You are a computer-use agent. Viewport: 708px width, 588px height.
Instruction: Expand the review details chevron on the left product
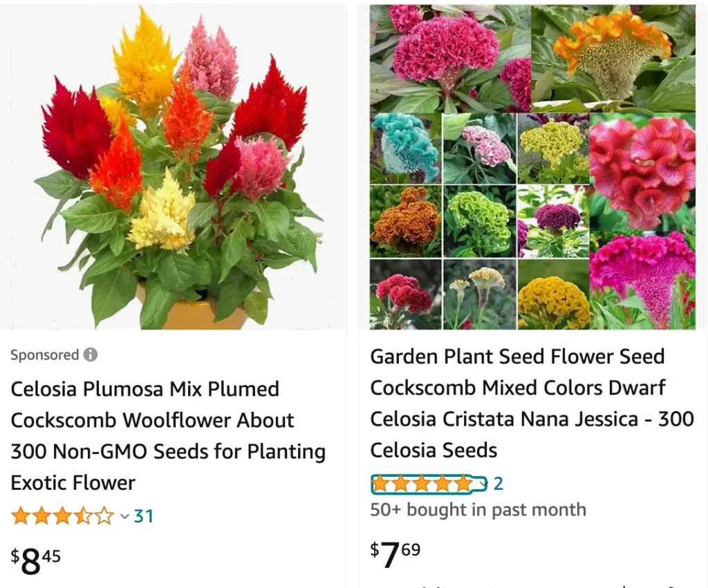click(x=125, y=515)
